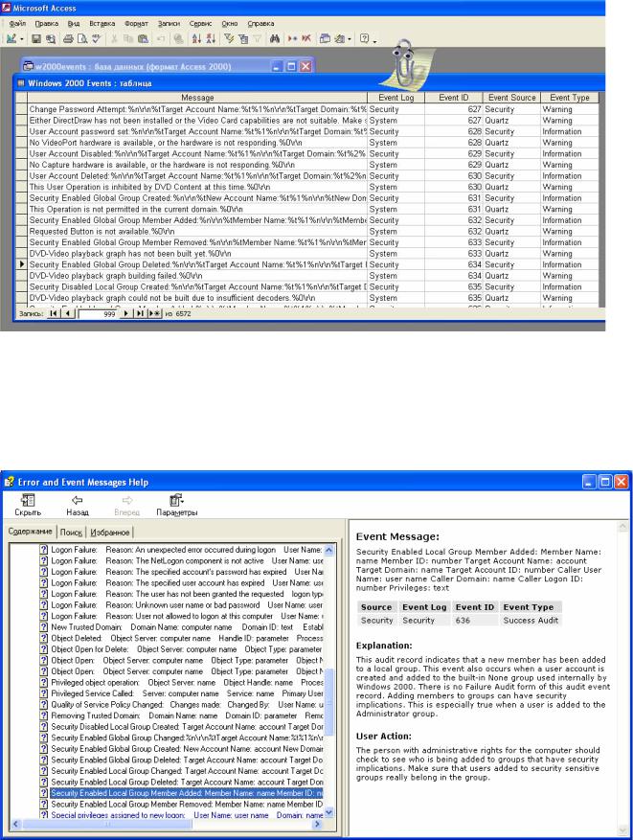Click the Sort Descending icon
633x840 pixels.
[x=211, y=38]
